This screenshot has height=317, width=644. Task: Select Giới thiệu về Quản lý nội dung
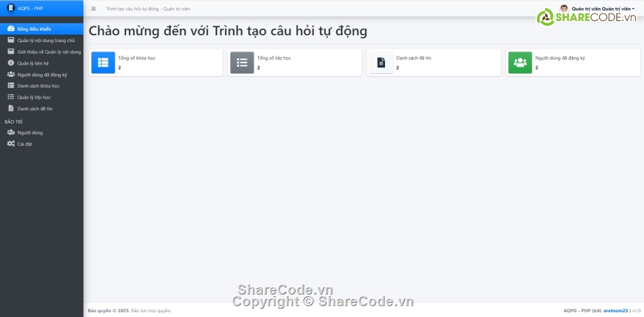pyautogui.click(x=41, y=52)
